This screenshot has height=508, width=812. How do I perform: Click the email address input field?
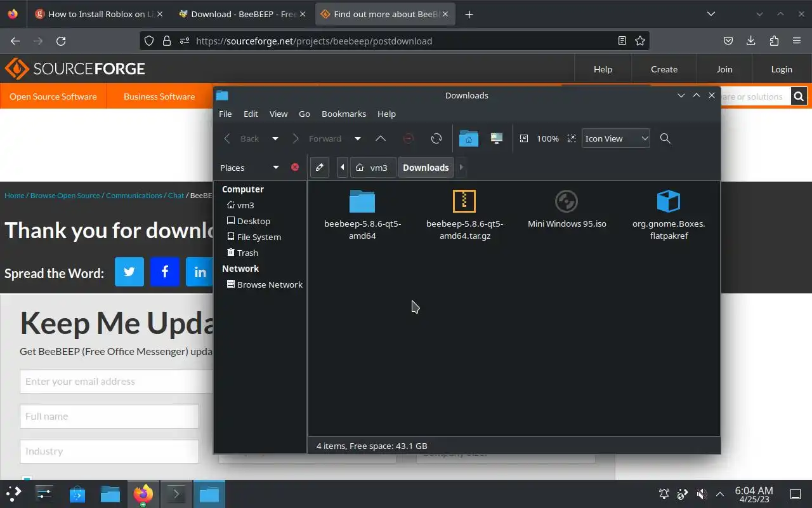tap(116, 382)
